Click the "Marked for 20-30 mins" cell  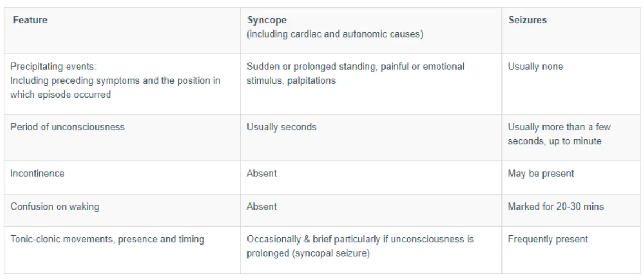pos(555,207)
